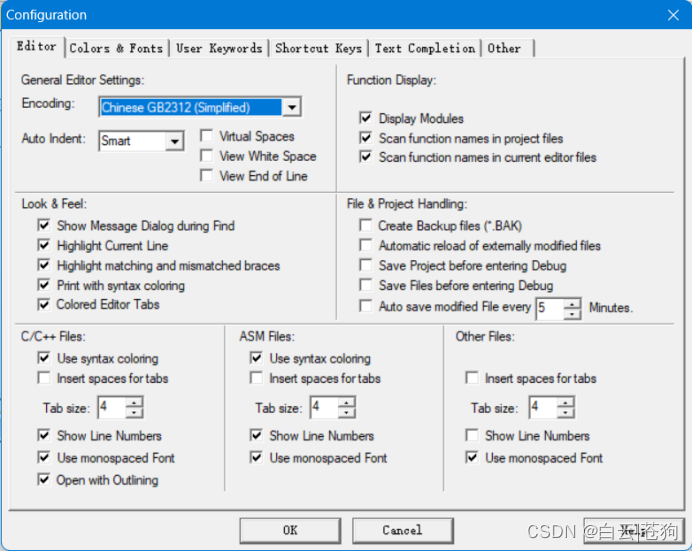Uncheck Colored Editor Tabs
Screen dimensions: 693x552
pos(44,305)
